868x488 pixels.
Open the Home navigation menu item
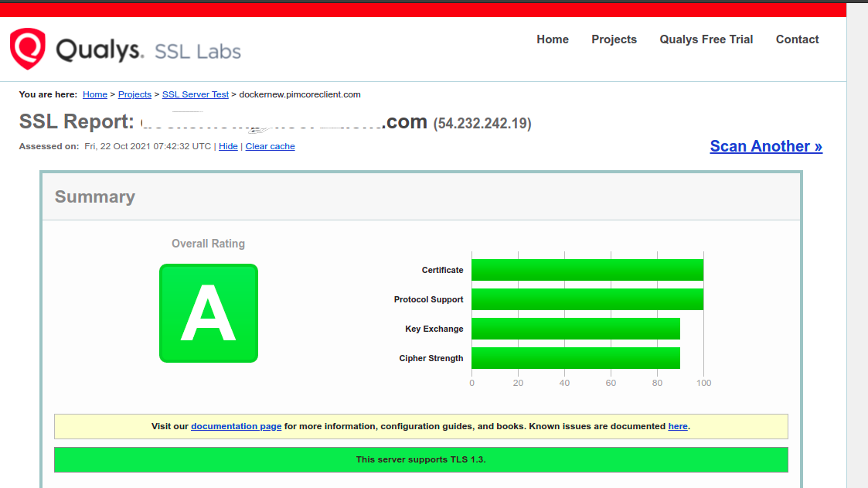click(x=553, y=39)
